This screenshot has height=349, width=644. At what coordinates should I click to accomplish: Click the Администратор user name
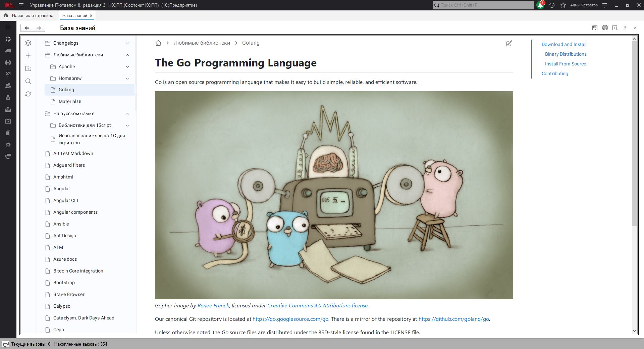click(584, 5)
